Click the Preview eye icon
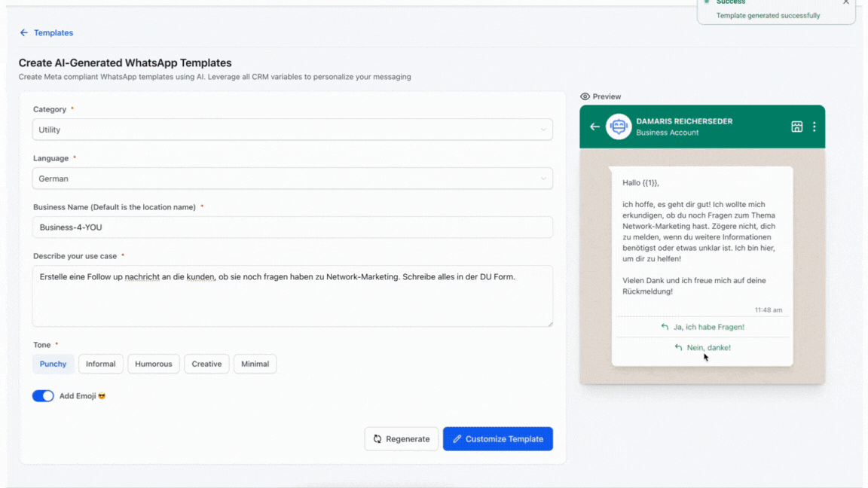Viewport: 868px width, 488px height. 585,96
